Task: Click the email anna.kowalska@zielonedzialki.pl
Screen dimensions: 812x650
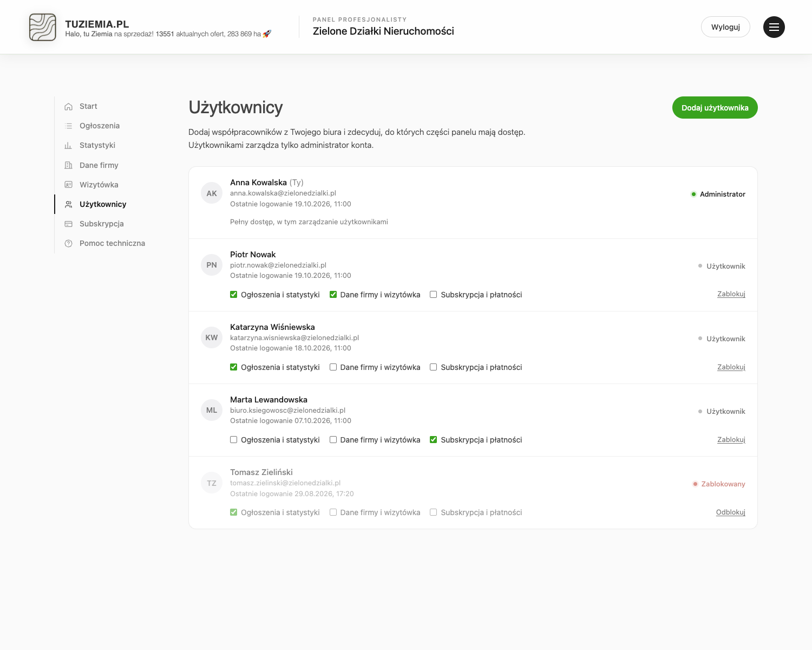Action: coord(283,193)
